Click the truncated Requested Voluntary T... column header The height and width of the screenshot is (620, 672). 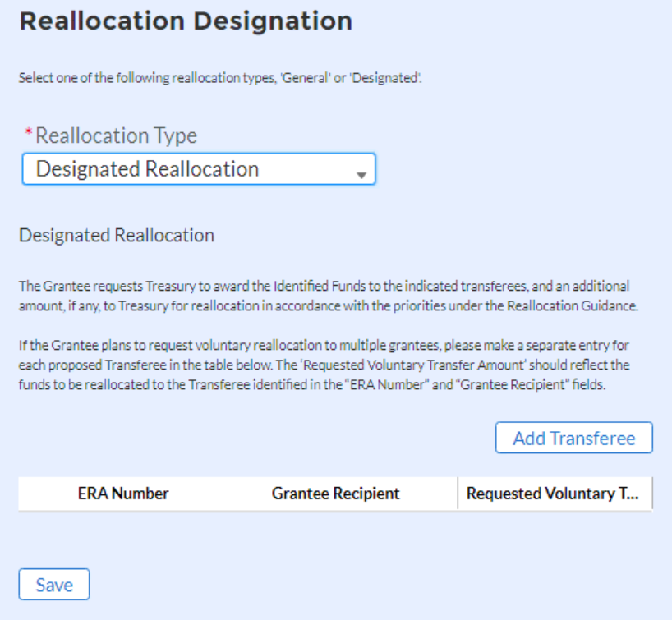click(x=552, y=494)
